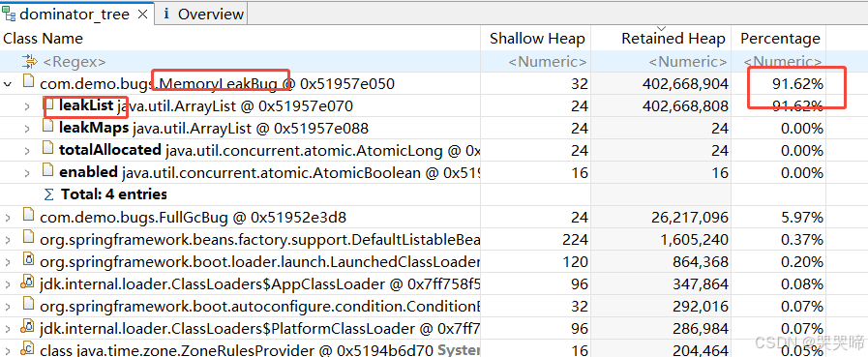This screenshot has height=357, width=868.
Task: Select the leakMaps java.util.ArrayList row
Action: point(214,129)
